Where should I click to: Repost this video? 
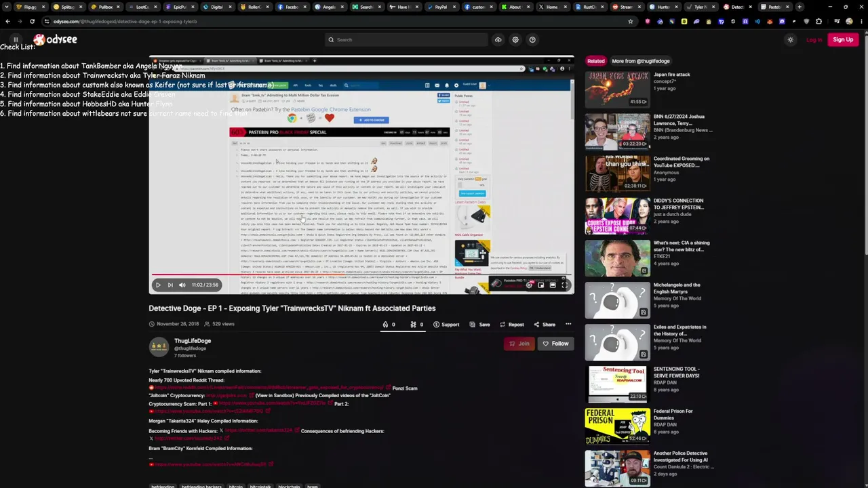coord(512,325)
